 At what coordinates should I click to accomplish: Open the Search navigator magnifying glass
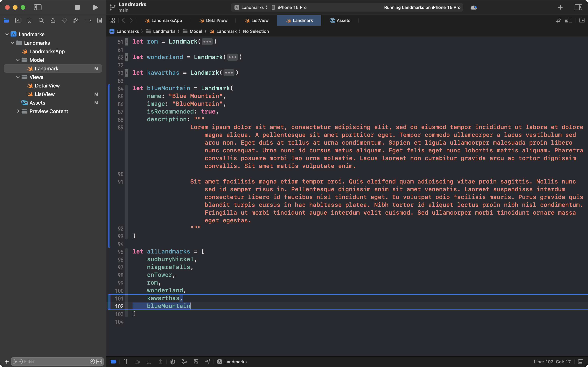tap(41, 20)
